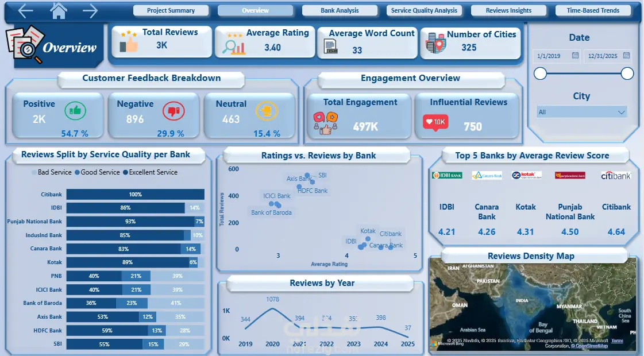Image resolution: width=644 pixels, height=356 pixels.
Task: Click the OpenStreetMap link on the map
Action: click(x=591, y=346)
